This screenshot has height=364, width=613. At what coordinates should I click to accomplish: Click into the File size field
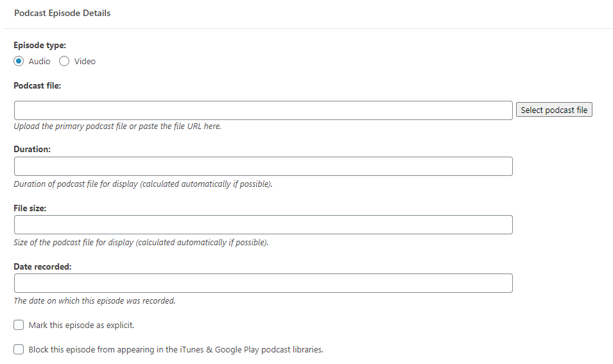pyautogui.click(x=263, y=225)
